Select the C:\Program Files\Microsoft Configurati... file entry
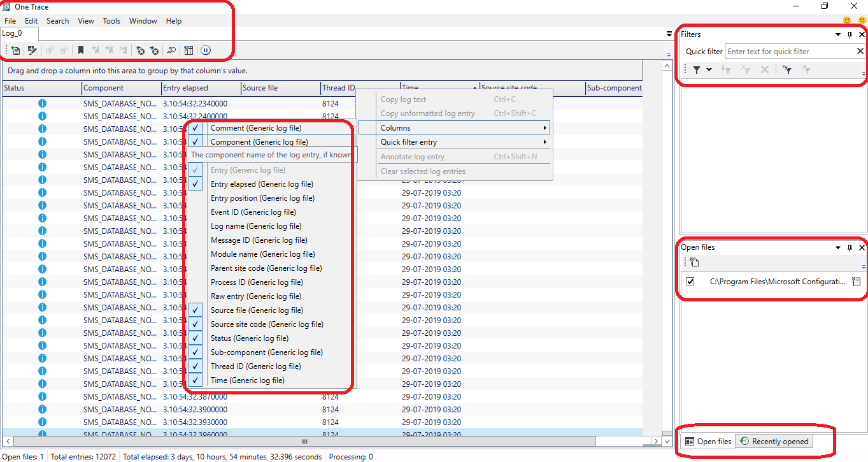 pos(778,282)
